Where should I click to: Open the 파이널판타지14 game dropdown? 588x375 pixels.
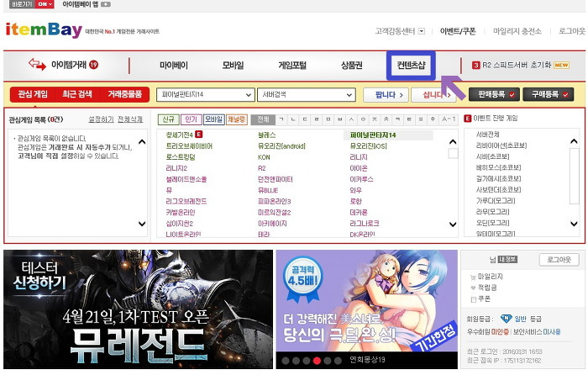point(205,95)
